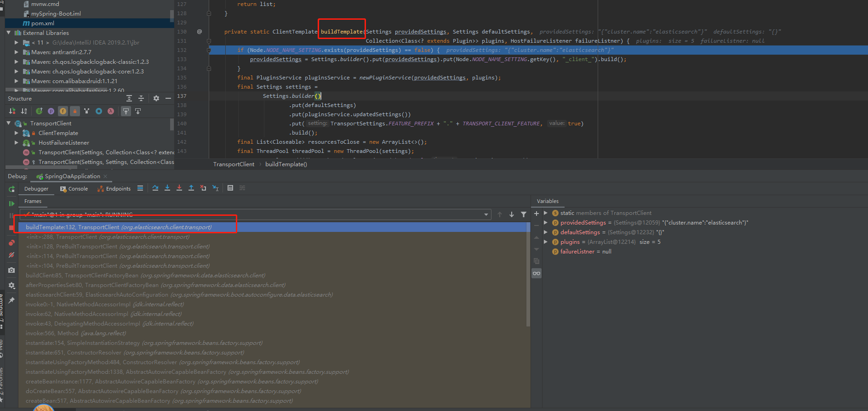Open Evaluate Expression calculator

pos(230,188)
